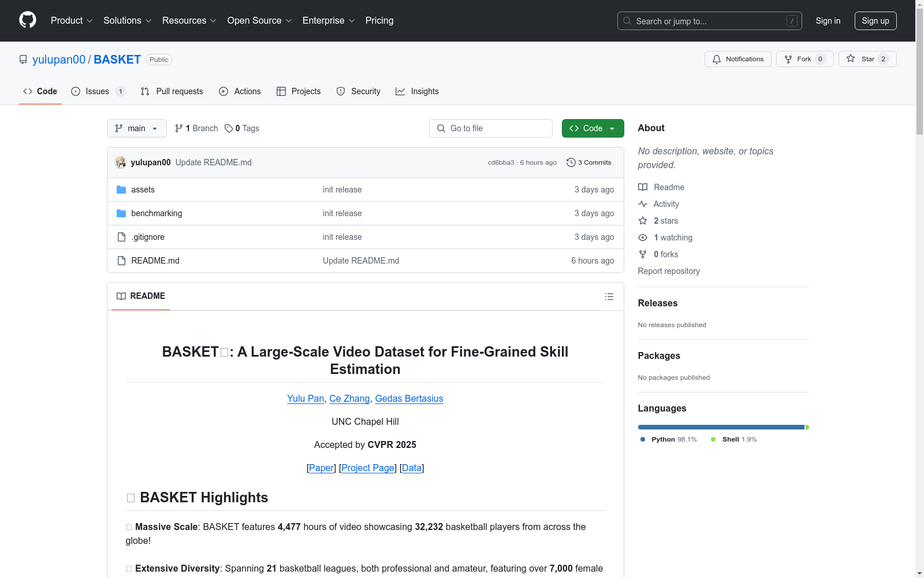Click the repository icon beside yulupan00
This screenshot has width=924, height=578.
click(x=23, y=60)
